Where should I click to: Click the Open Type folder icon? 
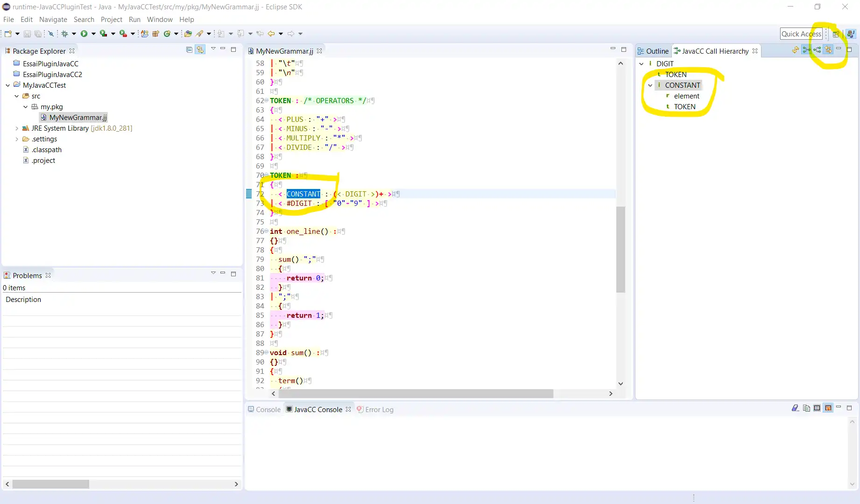(x=188, y=34)
